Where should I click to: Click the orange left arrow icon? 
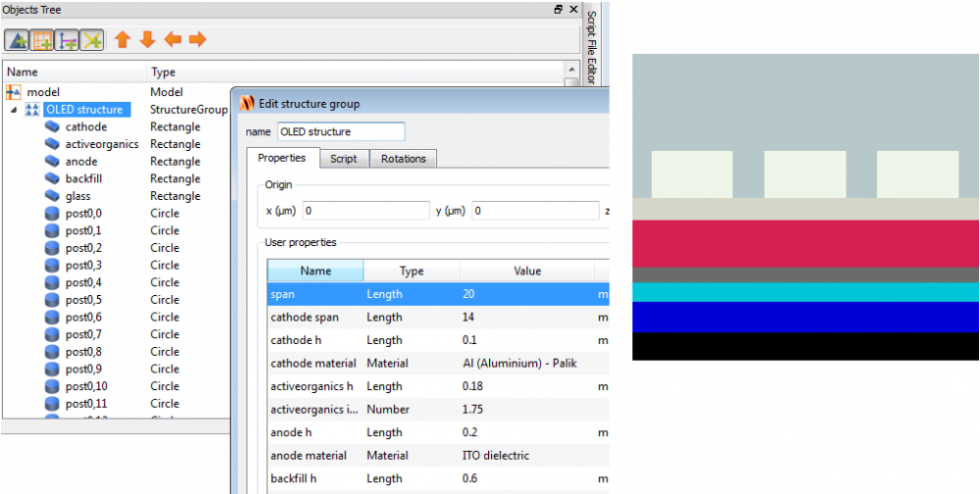coord(172,40)
